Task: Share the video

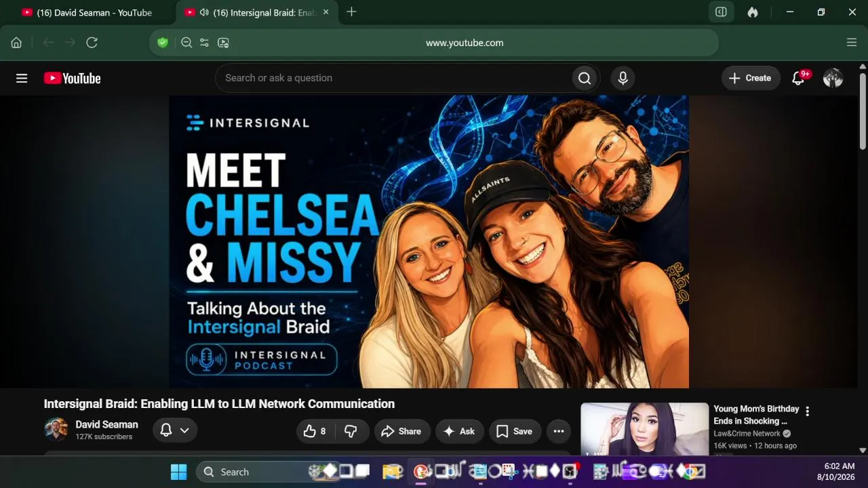Action: tap(401, 431)
